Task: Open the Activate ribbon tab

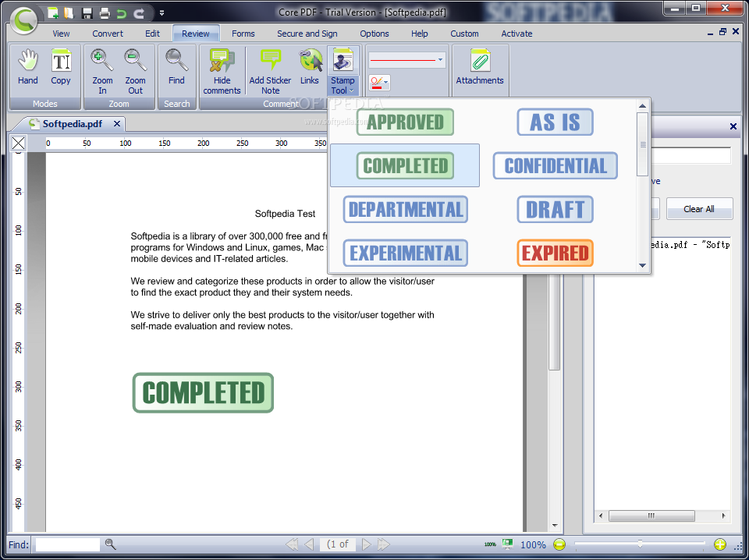Action: point(516,34)
